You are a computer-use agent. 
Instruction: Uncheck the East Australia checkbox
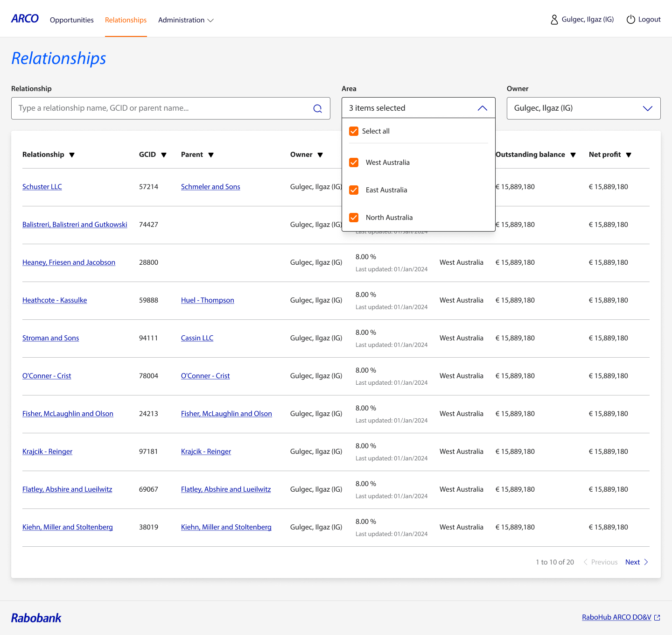tap(354, 190)
